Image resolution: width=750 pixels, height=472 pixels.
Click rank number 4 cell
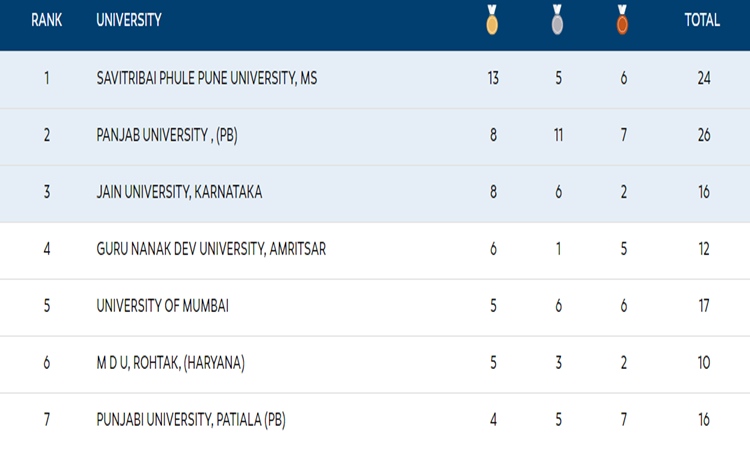[x=47, y=249]
